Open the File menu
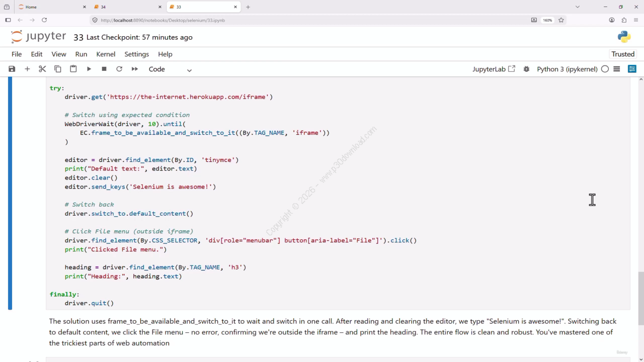This screenshot has height=362, width=644. tap(17, 54)
